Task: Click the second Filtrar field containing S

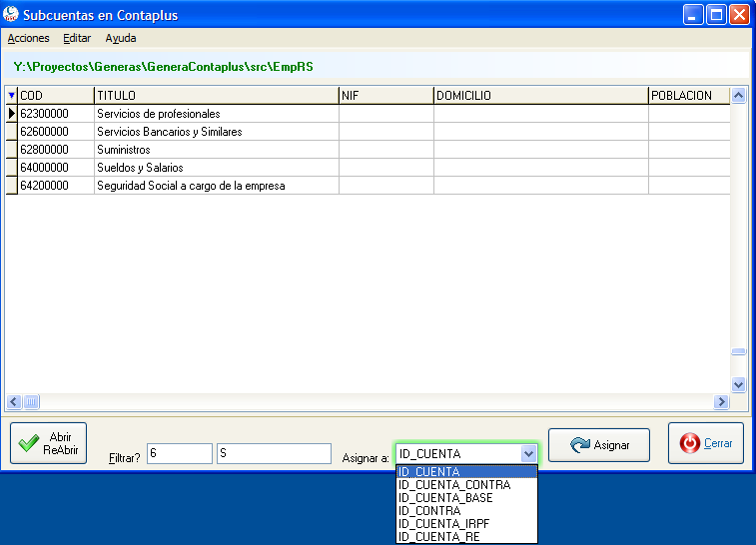Action: point(274,453)
